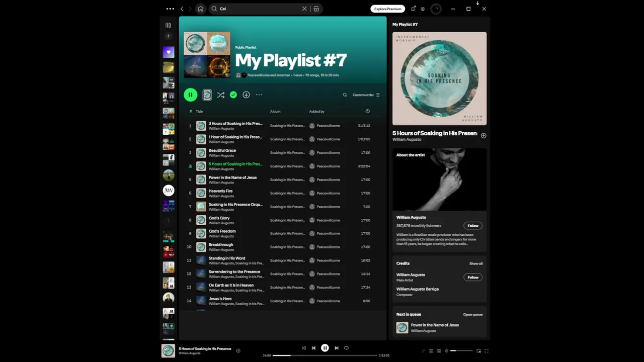Screen dimensions: 644x362
Task: Search within the playlist using the magnifier icon
Action: pos(345,95)
